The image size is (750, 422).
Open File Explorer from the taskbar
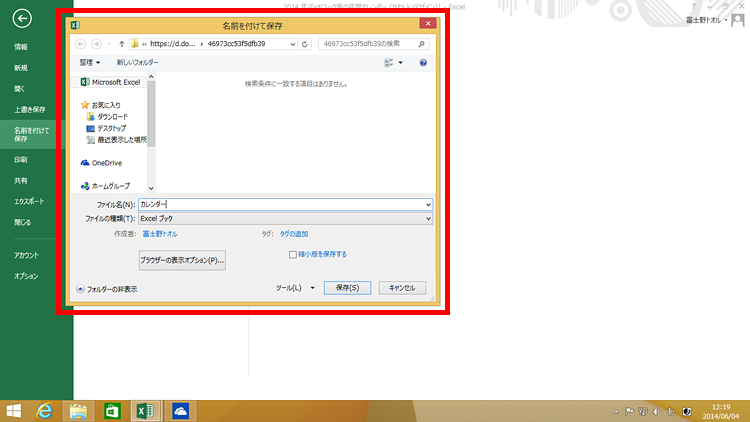(78, 410)
